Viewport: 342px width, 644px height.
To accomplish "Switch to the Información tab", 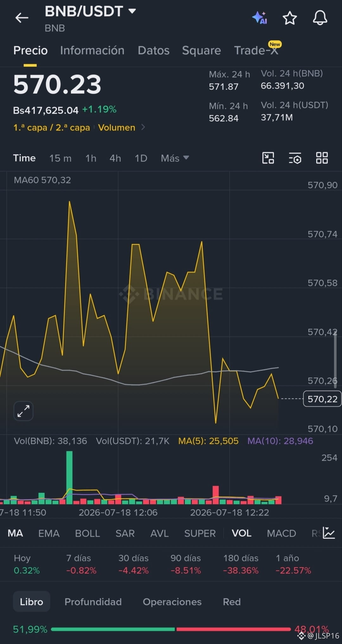I will click(x=92, y=50).
